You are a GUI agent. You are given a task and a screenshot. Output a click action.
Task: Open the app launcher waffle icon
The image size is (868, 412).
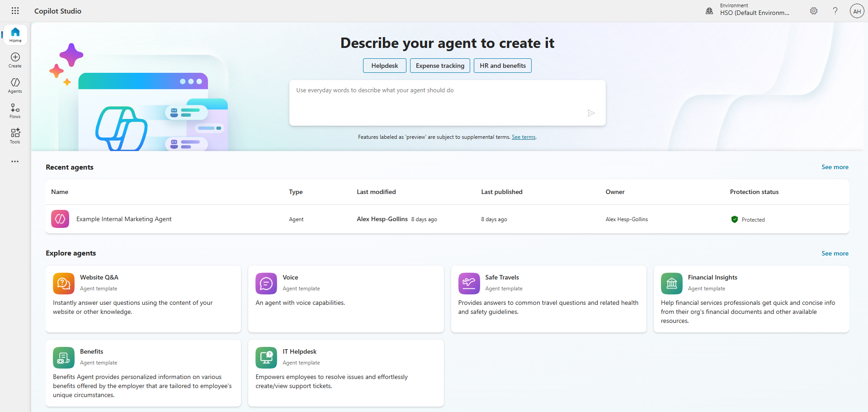(x=15, y=11)
